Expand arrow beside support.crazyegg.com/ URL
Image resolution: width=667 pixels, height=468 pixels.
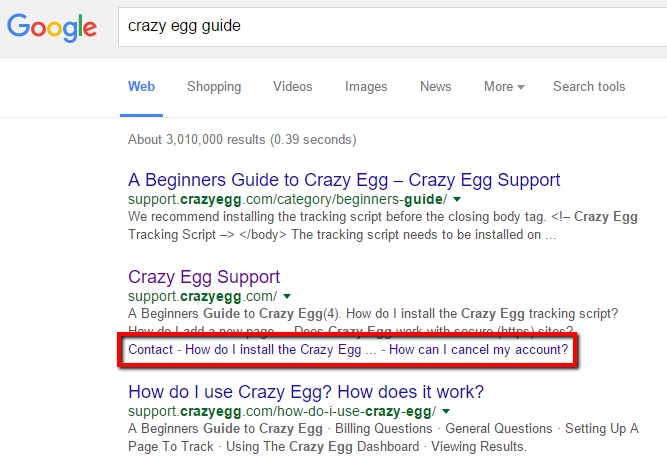coord(287,296)
